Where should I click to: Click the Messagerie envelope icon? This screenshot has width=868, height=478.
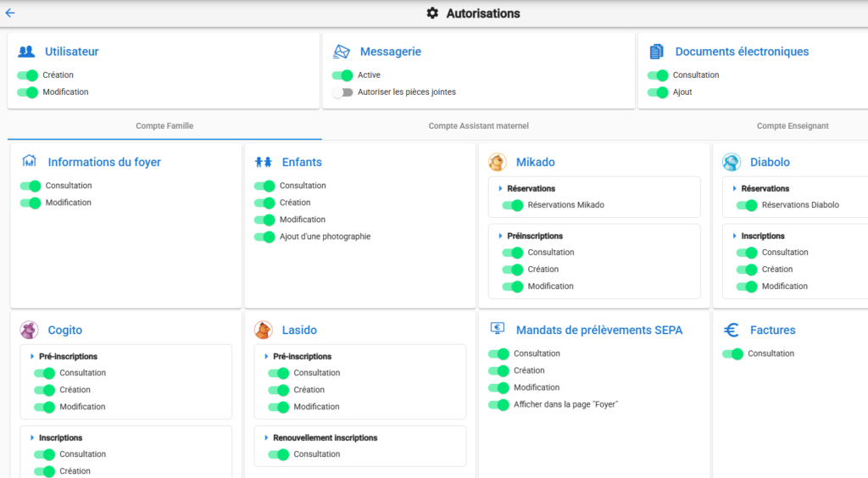tap(342, 52)
